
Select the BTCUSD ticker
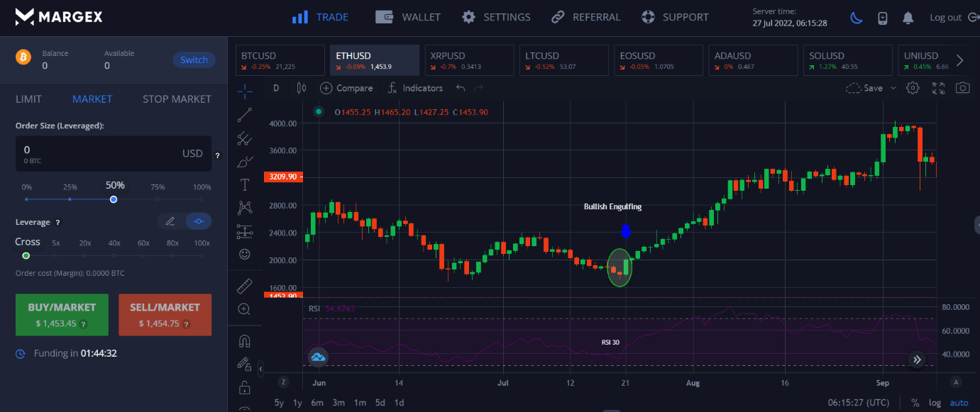coord(280,60)
